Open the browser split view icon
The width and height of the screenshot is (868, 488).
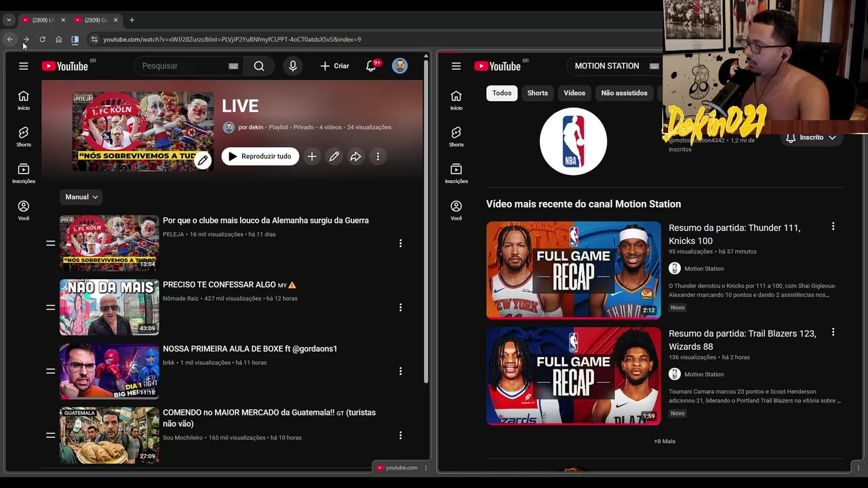(75, 39)
